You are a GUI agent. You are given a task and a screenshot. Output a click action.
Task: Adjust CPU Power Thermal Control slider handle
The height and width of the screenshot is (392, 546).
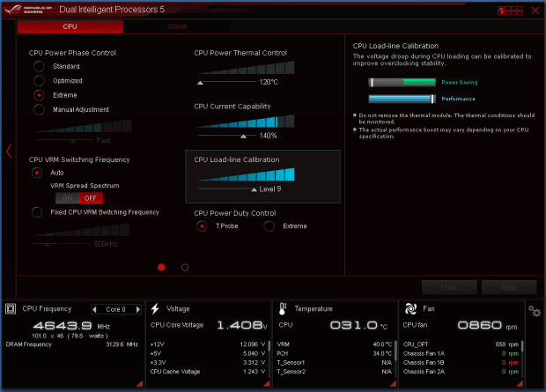200,83
